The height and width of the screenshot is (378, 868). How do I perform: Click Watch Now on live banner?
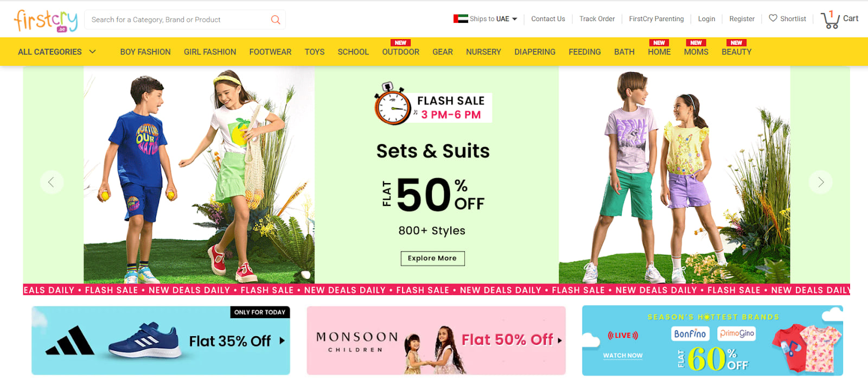click(x=623, y=355)
